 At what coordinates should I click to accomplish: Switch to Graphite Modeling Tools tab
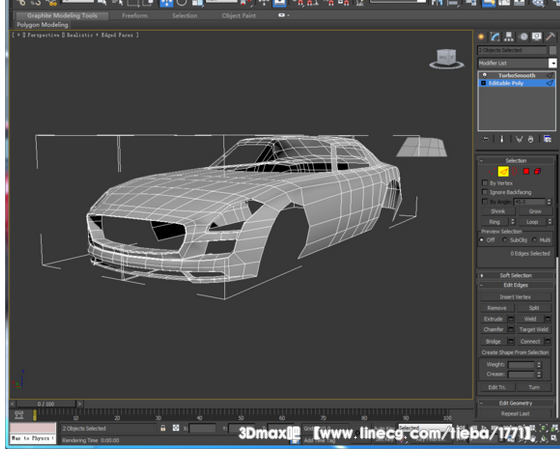[x=62, y=16]
